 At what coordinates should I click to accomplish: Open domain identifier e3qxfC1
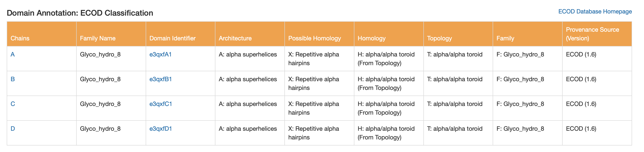coord(161,104)
